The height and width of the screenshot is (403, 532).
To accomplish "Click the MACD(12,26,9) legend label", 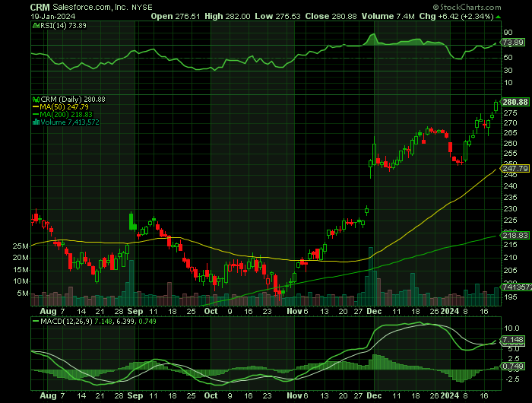I will point(66,321).
